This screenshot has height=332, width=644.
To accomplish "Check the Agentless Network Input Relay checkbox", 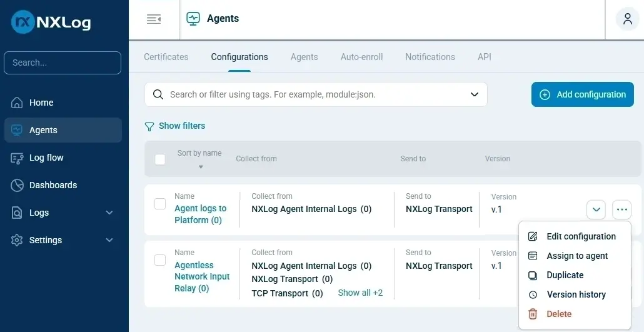I will tap(160, 260).
